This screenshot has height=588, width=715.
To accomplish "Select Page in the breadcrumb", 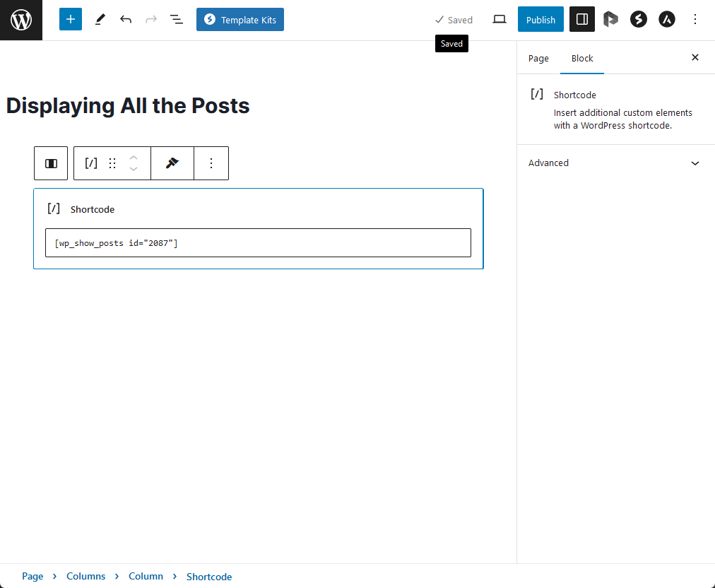I will (x=32, y=577).
